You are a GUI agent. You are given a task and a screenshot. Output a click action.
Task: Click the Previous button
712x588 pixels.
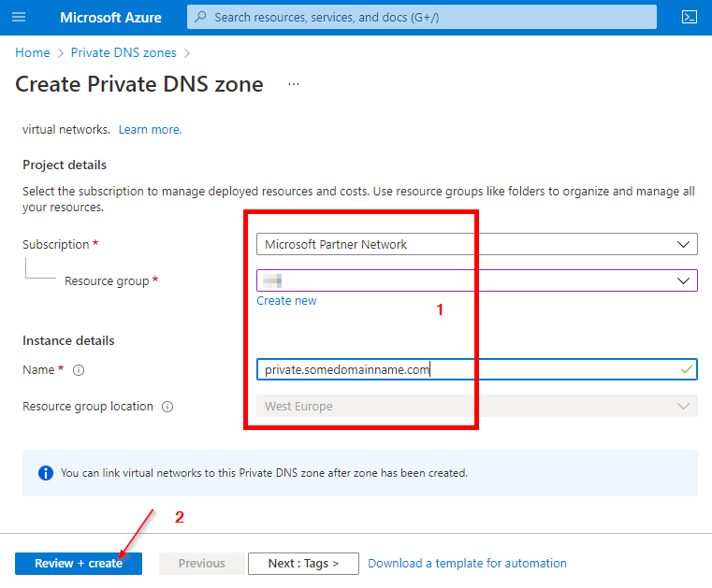(x=201, y=564)
